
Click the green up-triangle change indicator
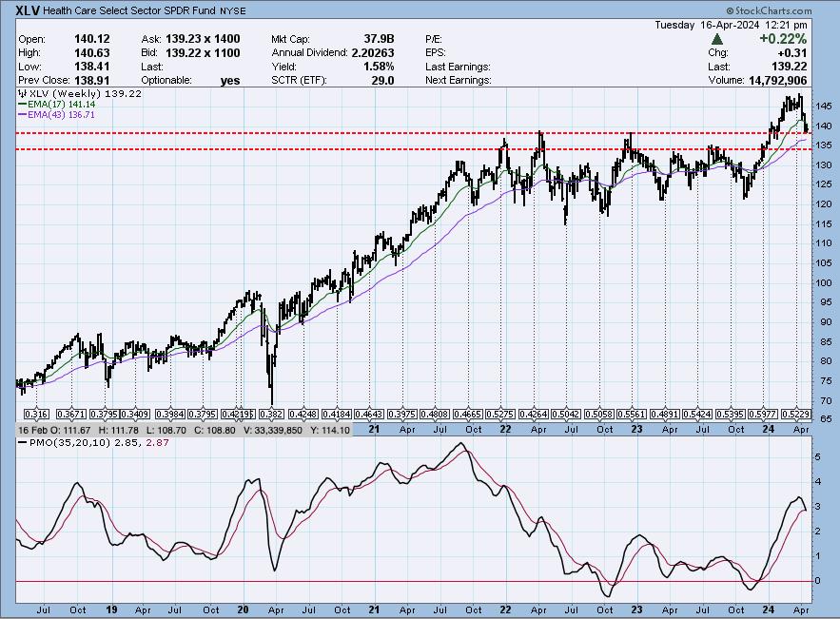716,39
